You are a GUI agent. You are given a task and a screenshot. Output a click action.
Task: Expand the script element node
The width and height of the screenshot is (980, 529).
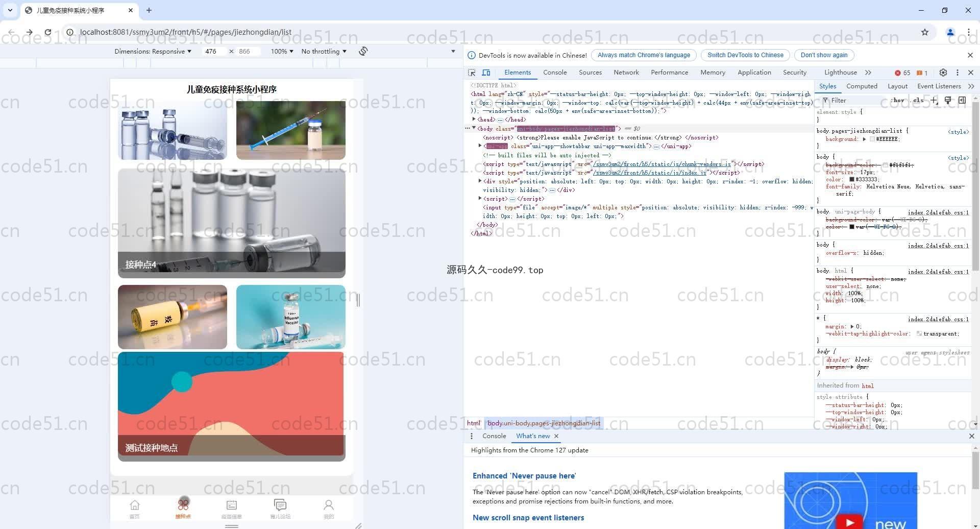tap(480, 199)
